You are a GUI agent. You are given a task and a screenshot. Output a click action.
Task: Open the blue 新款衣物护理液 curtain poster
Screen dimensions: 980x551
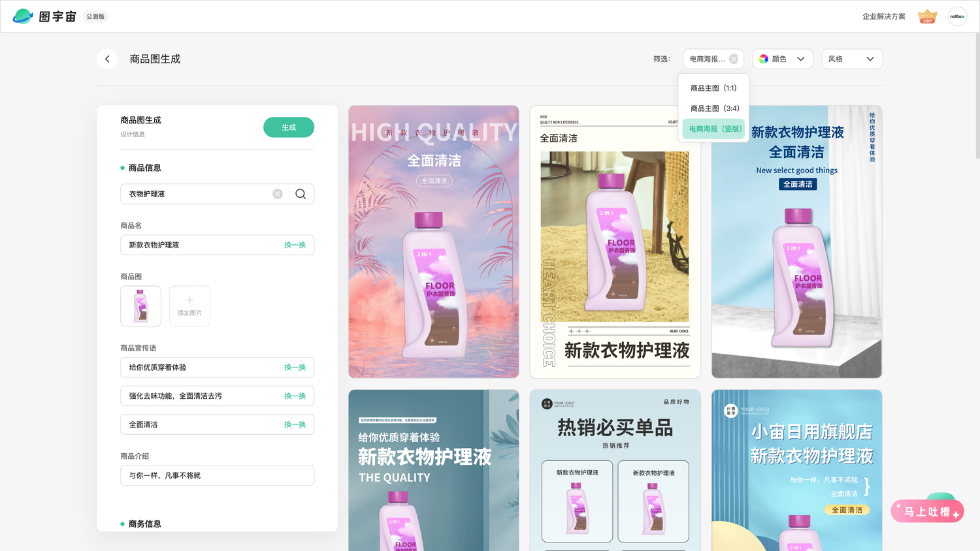(x=796, y=242)
